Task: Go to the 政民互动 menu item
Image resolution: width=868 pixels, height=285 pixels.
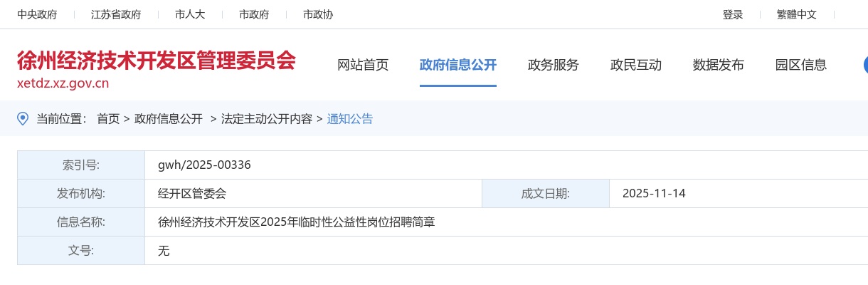Action: [636, 66]
